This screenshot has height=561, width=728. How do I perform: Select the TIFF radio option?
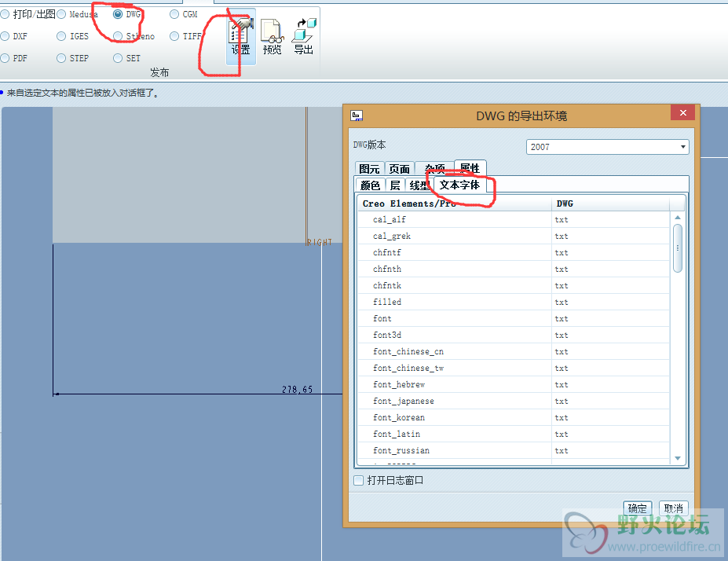coord(174,36)
